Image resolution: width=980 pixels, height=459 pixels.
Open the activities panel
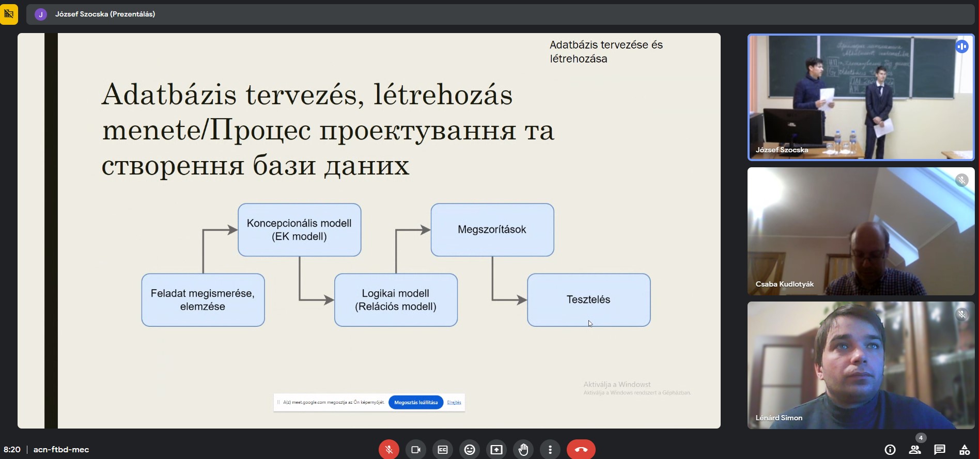(x=964, y=449)
